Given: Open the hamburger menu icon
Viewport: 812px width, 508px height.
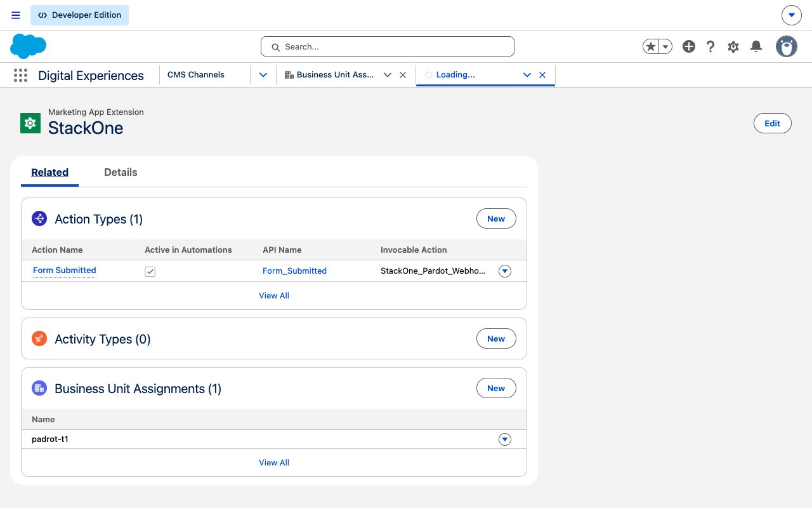Looking at the screenshot, I should [x=16, y=15].
